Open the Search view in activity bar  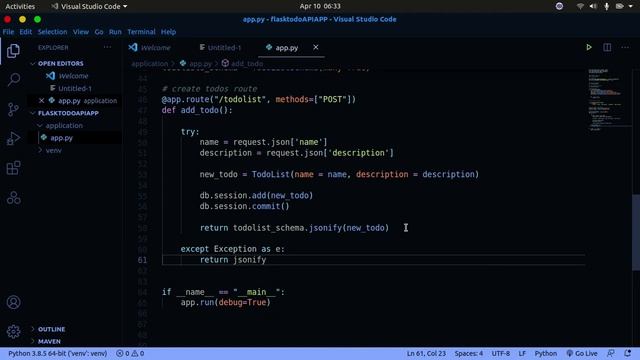[x=13, y=80]
